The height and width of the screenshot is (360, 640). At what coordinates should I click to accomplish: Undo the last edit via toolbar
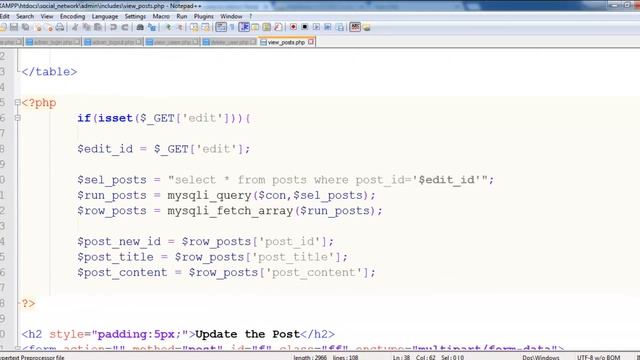(x=113, y=27)
